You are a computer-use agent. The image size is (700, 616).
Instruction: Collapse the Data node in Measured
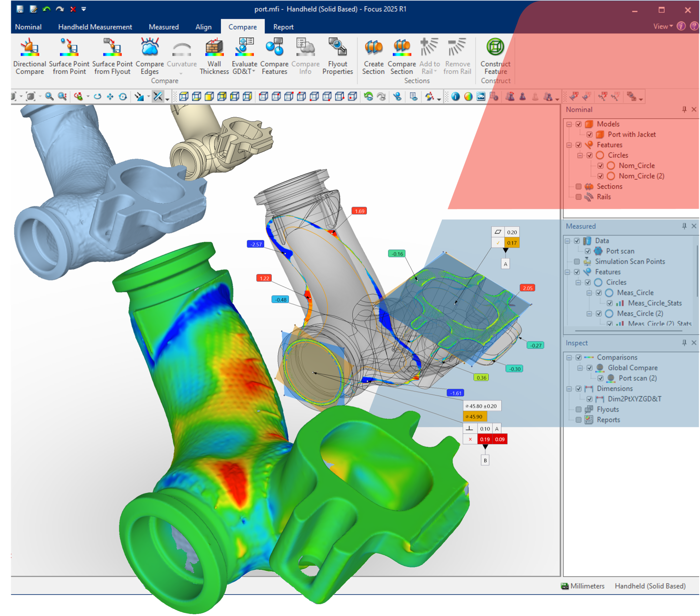(x=567, y=241)
